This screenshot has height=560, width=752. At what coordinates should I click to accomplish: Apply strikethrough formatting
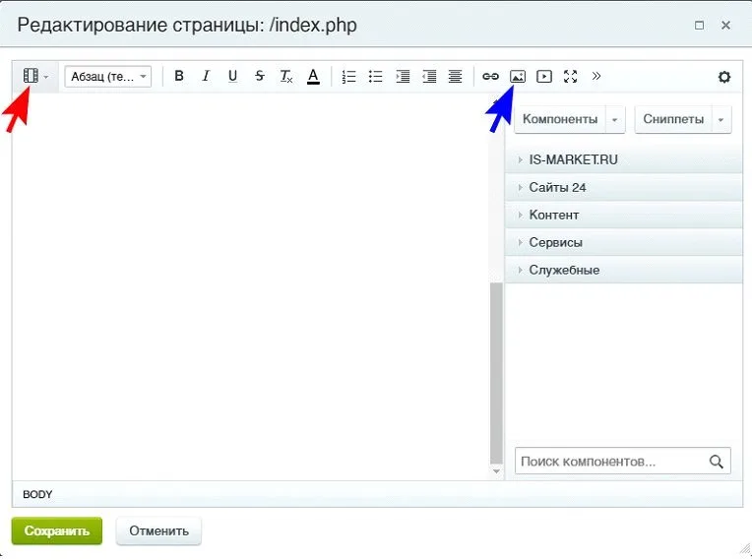coord(260,76)
